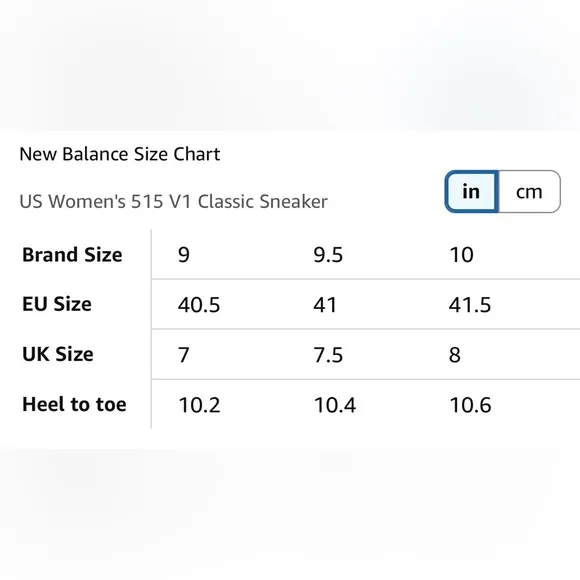Image resolution: width=580 pixels, height=580 pixels.
Task: Click Heel to toe value 10.2
Action: [x=199, y=405]
